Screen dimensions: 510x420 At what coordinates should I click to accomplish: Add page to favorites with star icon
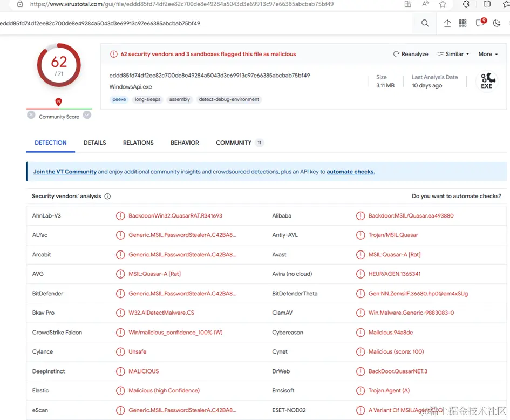coord(443,4)
